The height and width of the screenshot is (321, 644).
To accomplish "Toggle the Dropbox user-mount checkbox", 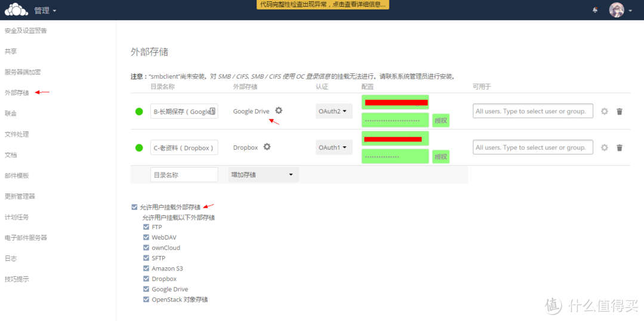I will (x=146, y=279).
